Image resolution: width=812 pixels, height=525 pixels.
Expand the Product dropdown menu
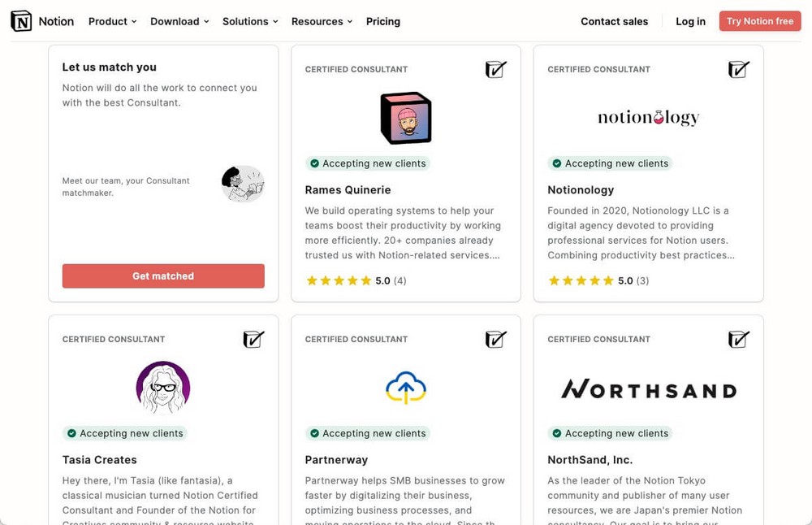[111, 21]
